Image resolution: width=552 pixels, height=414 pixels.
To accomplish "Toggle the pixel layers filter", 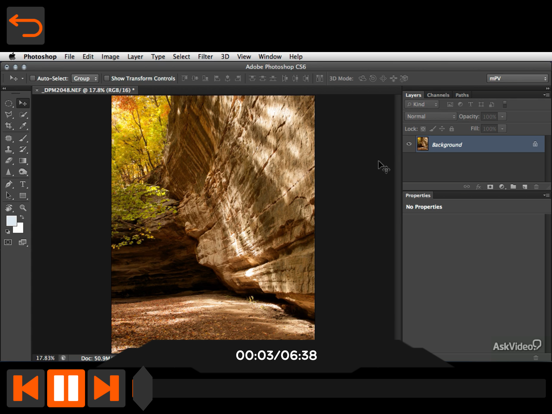I will click(x=450, y=104).
